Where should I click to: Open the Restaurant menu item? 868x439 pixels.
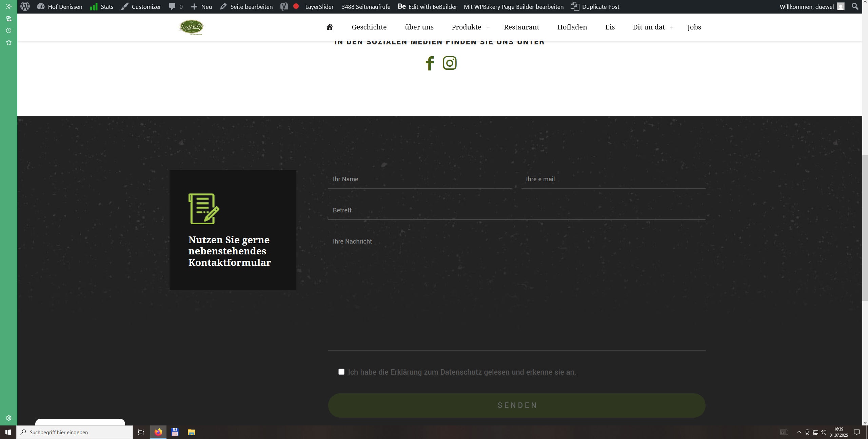tap(521, 27)
